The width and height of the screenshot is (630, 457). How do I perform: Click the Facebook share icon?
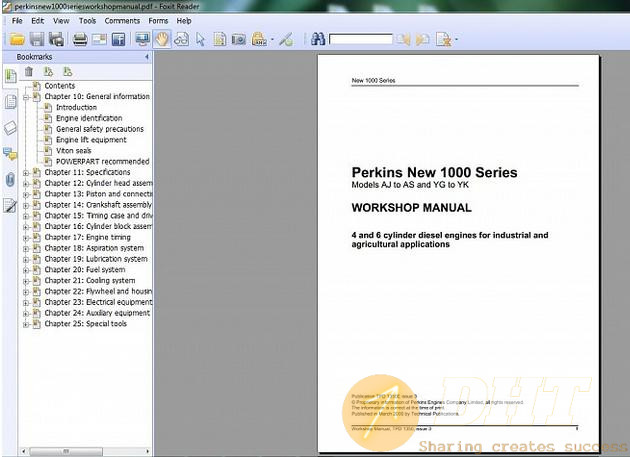click(x=119, y=39)
